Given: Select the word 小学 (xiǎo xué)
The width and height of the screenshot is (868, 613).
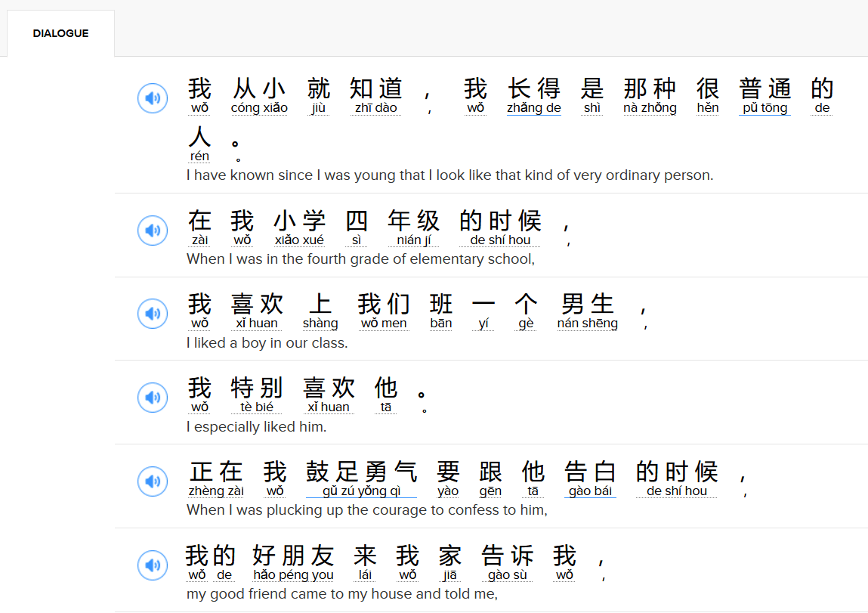Looking at the screenshot, I should (299, 222).
